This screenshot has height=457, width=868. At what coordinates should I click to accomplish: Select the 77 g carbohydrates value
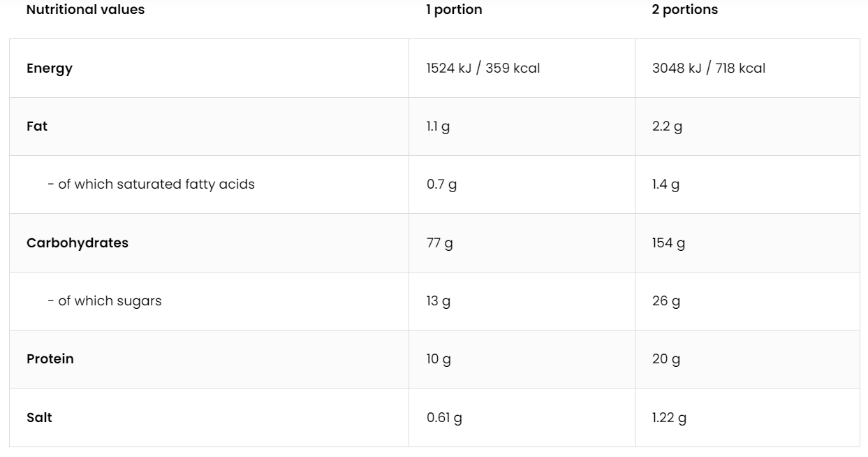pyautogui.click(x=439, y=243)
